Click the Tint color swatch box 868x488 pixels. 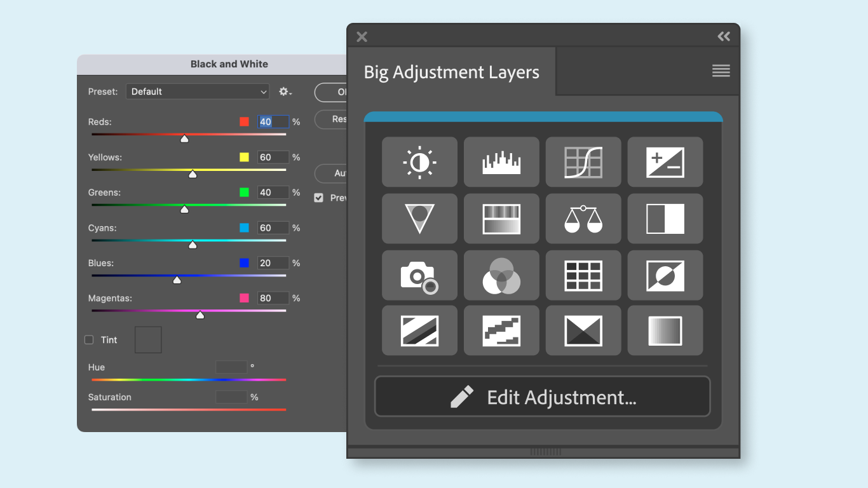(148, 340)
